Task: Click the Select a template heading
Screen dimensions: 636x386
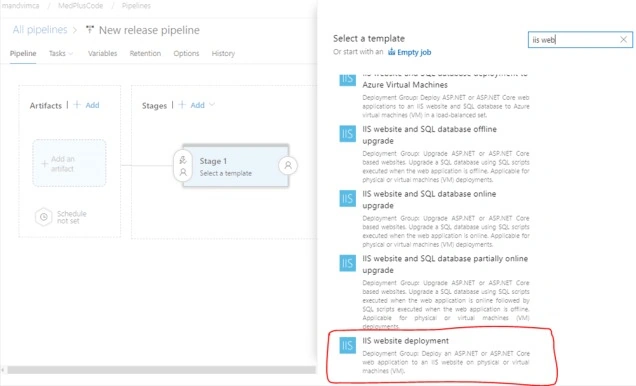Action: point(369,39)
